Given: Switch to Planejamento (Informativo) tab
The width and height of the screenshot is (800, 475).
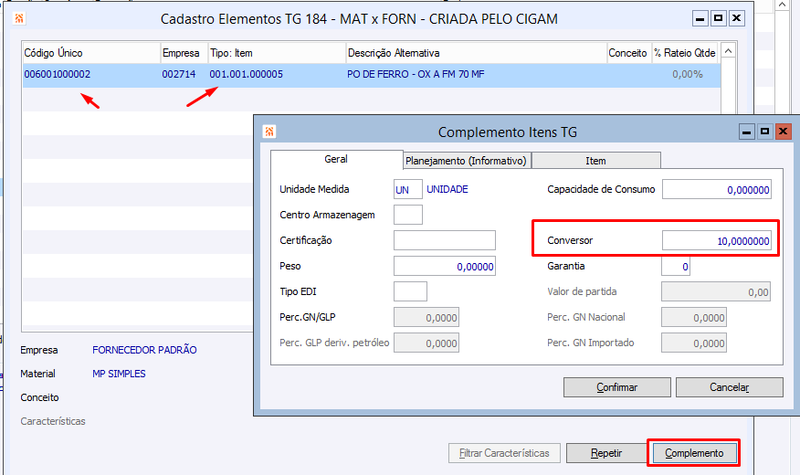Looking at the screenshot, I should (x=466, y=161).
